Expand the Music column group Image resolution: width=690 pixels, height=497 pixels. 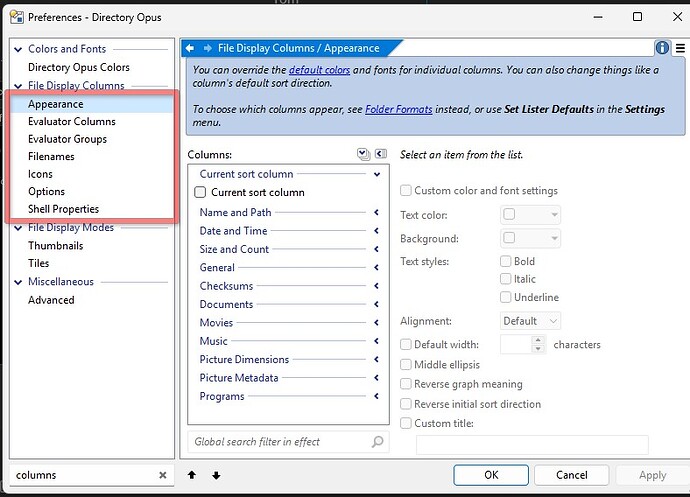pos(377,341)
